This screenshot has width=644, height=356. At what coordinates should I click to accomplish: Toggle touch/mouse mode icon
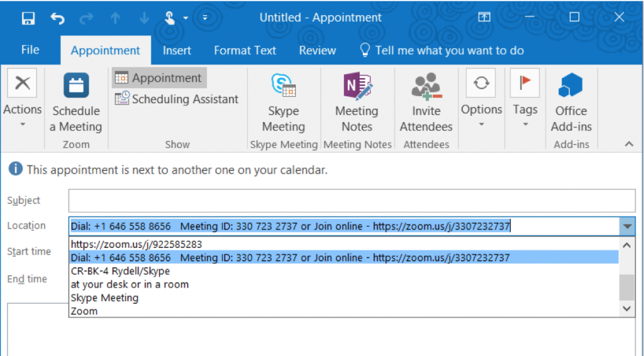170,18
